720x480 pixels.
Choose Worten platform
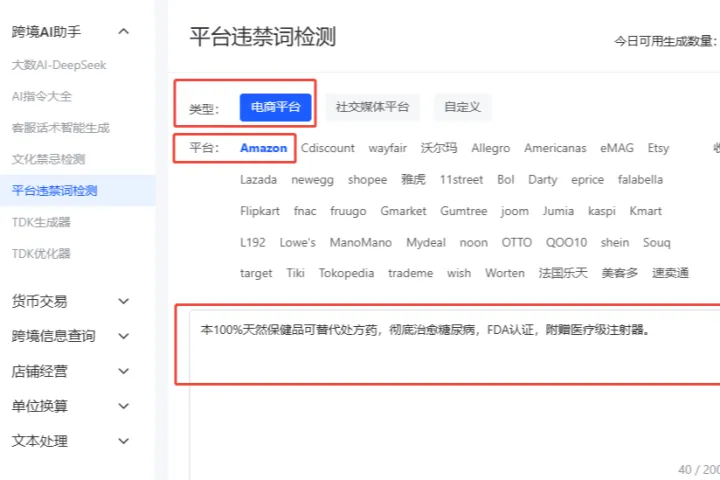(x=505, y=273)
